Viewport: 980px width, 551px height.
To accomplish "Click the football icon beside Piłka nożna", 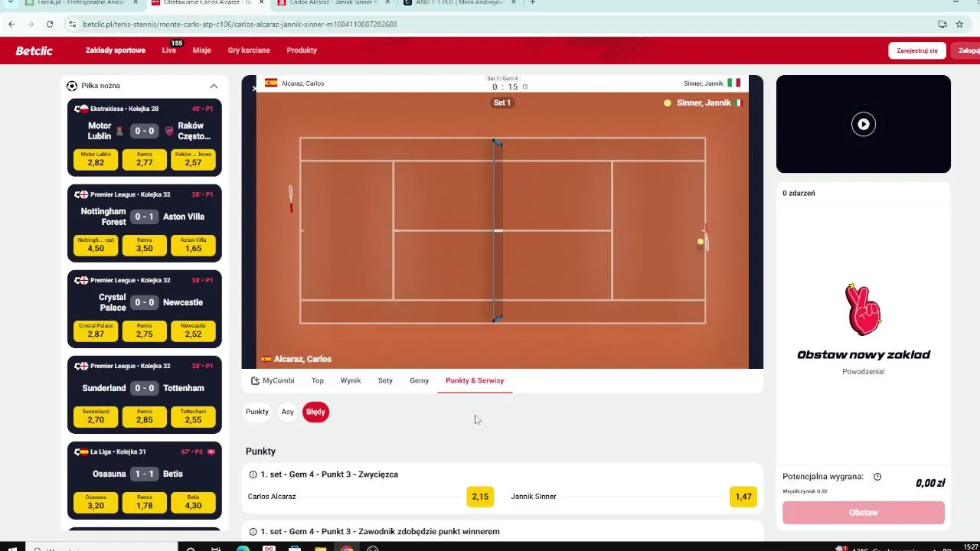I will click(72, 86).
